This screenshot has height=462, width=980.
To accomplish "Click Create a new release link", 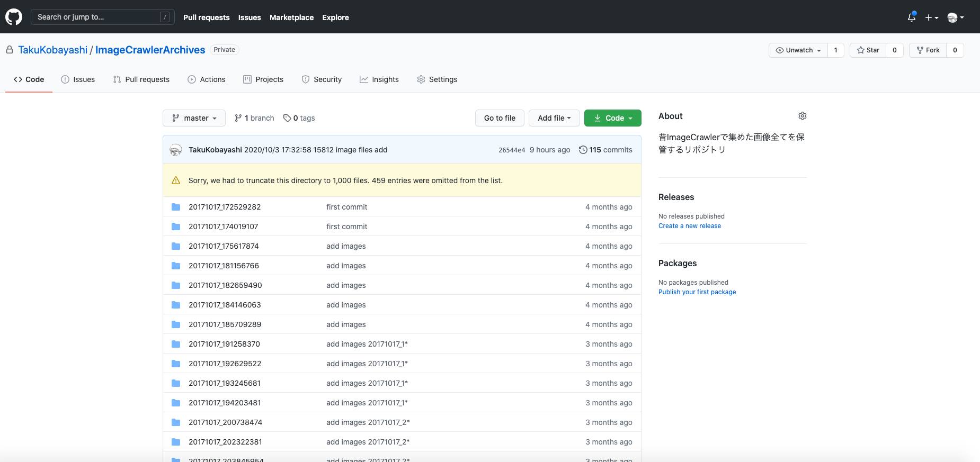I will coord(689,226).
